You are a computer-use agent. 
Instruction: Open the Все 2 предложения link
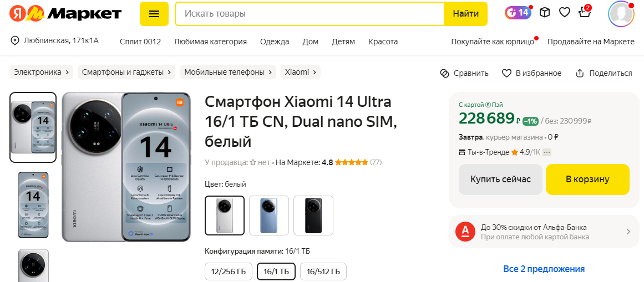pyautogui.click(x=544, y=269)
